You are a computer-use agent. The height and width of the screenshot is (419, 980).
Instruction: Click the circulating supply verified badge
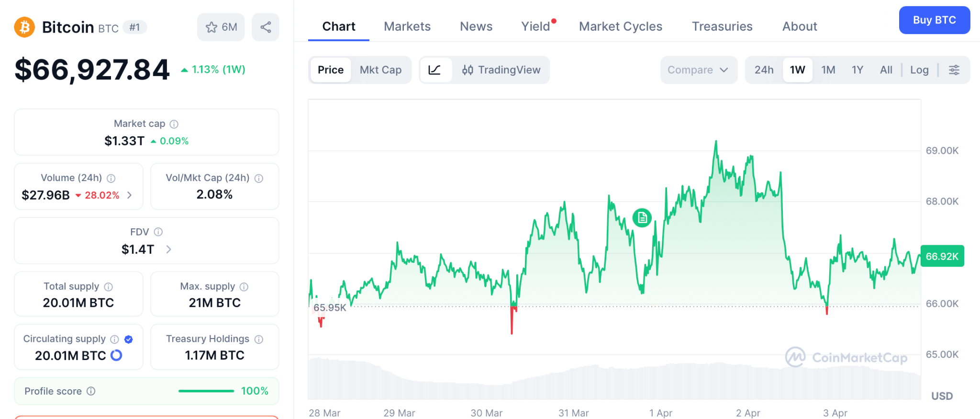pyautogui.click(x=128, y=340)
